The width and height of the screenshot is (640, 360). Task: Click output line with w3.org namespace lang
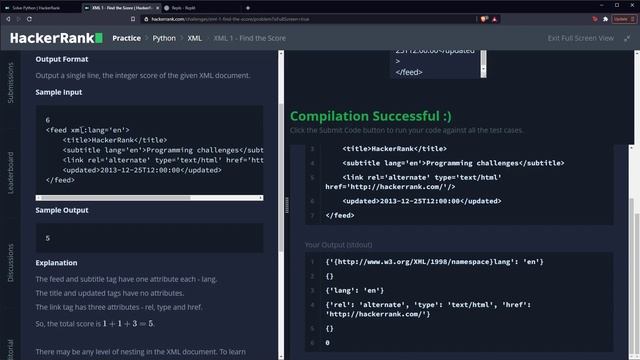(x=434, y=262)
